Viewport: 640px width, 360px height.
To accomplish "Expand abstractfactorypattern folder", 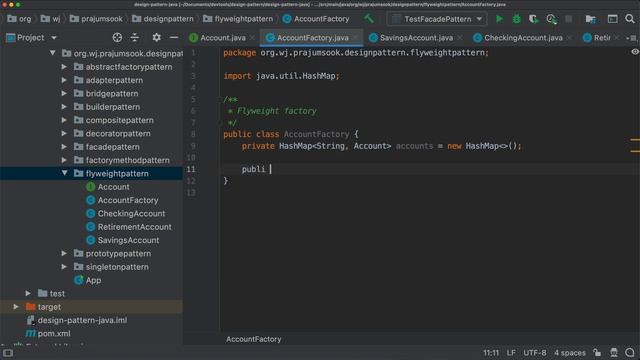I will coord(64,67).
